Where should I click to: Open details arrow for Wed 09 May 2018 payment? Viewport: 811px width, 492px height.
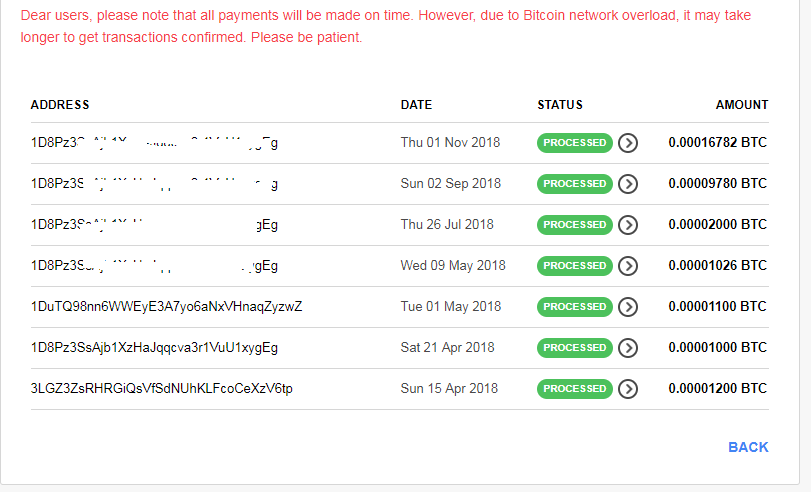(x=628, y=265)
